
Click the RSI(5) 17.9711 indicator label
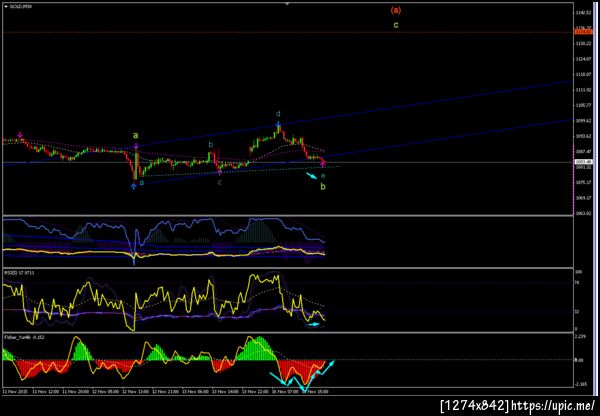(19, 273)
